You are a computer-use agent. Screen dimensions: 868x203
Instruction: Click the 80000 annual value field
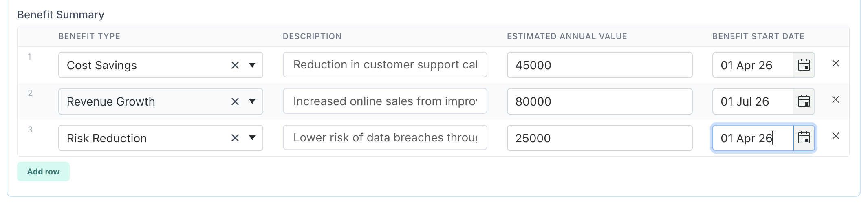pyautogui.click(x=599, y=101)
